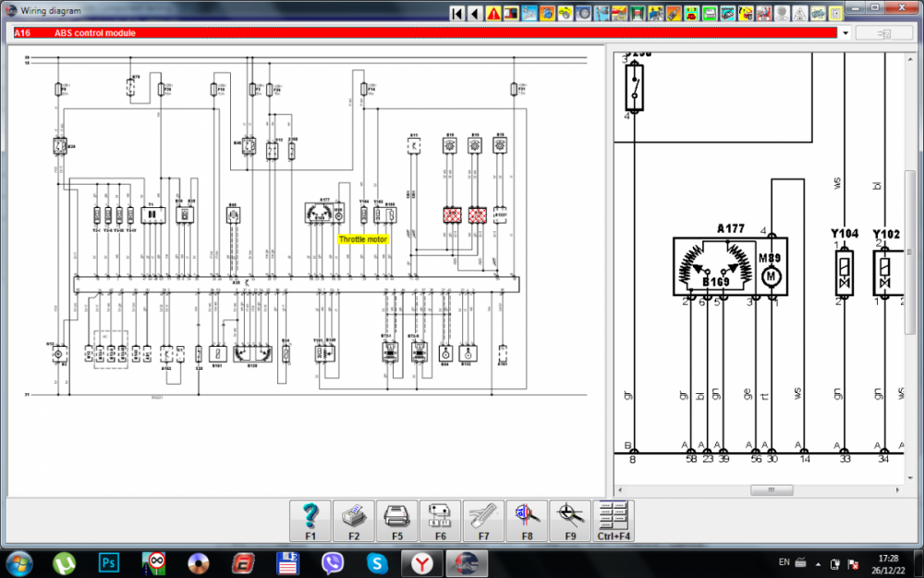Image resolution: width=924 pixels, height=578 pixels.
Task: Open the F8 component search magnifier
Action: pyautogui.click(x=527, y=521)
